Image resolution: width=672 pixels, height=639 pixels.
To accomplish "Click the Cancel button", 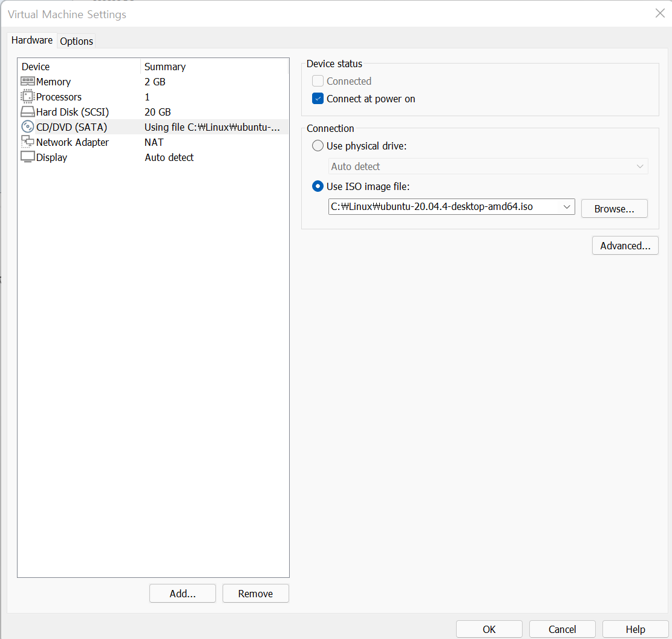I will [x=563, y=629].
